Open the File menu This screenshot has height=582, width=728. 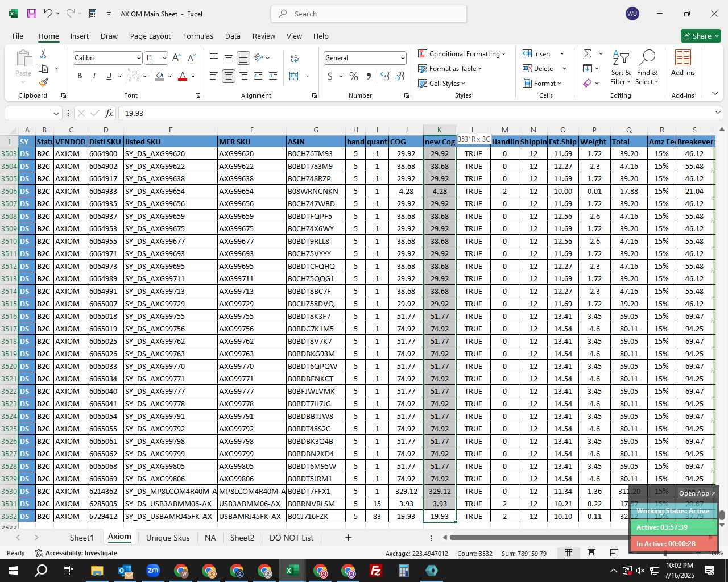click(18, 36)
